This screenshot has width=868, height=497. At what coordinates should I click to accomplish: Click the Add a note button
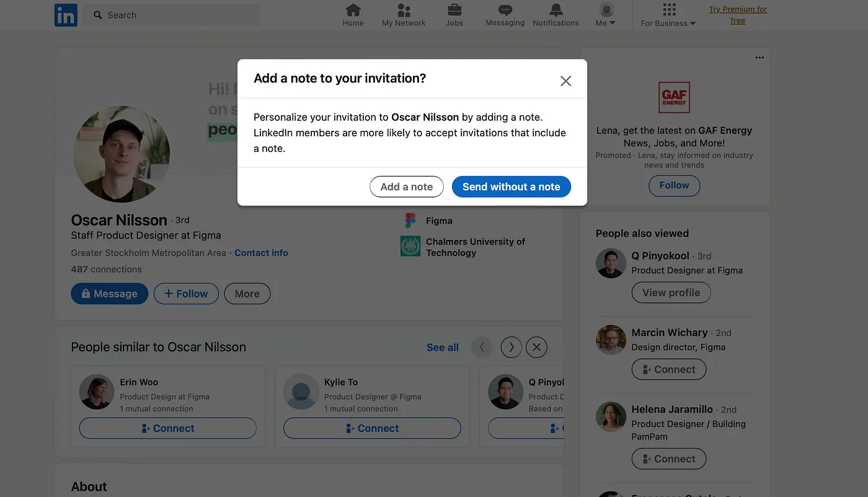coord(407,187)
